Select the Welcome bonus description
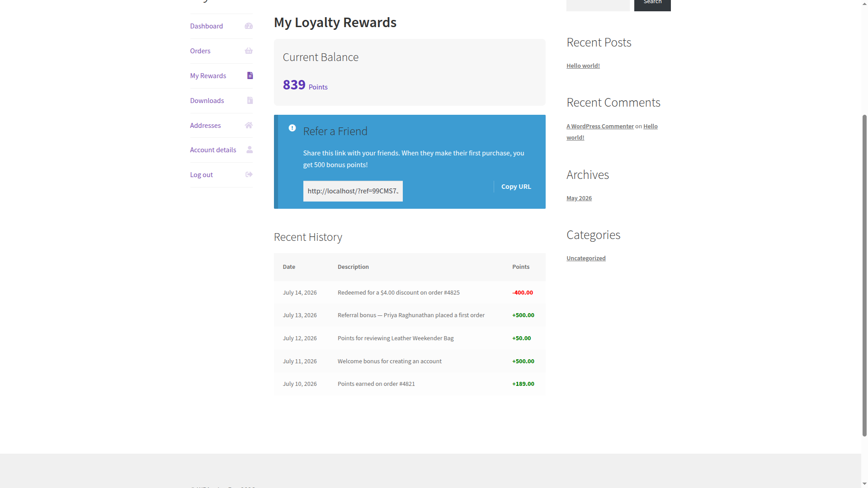This screenshot has height=488, width=868. point(389,361)
